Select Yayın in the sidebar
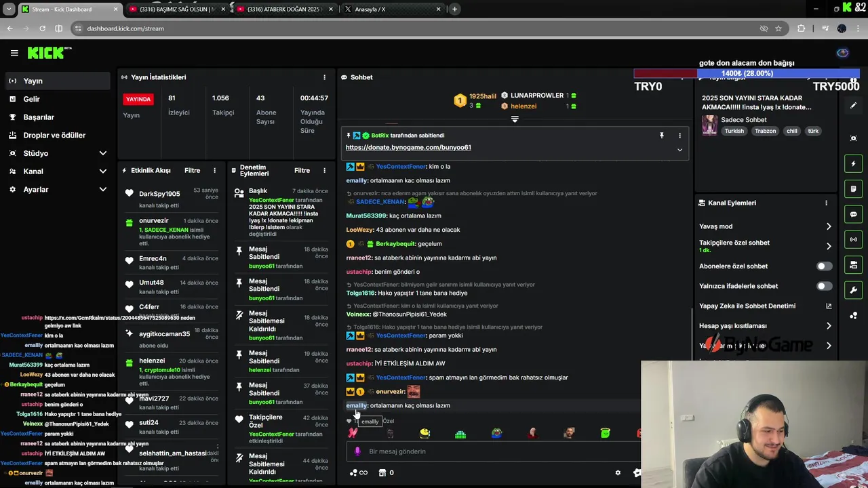Screen dimensions: 868x488 pyautogui.click(x=56, y=81)
